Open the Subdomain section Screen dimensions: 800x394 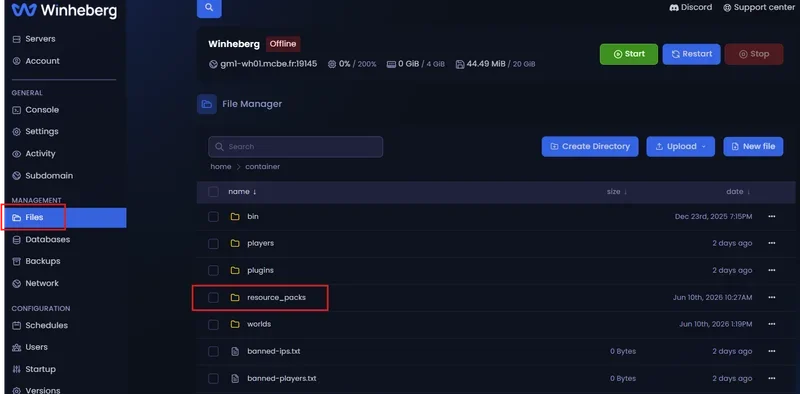(x=43, y=176)
